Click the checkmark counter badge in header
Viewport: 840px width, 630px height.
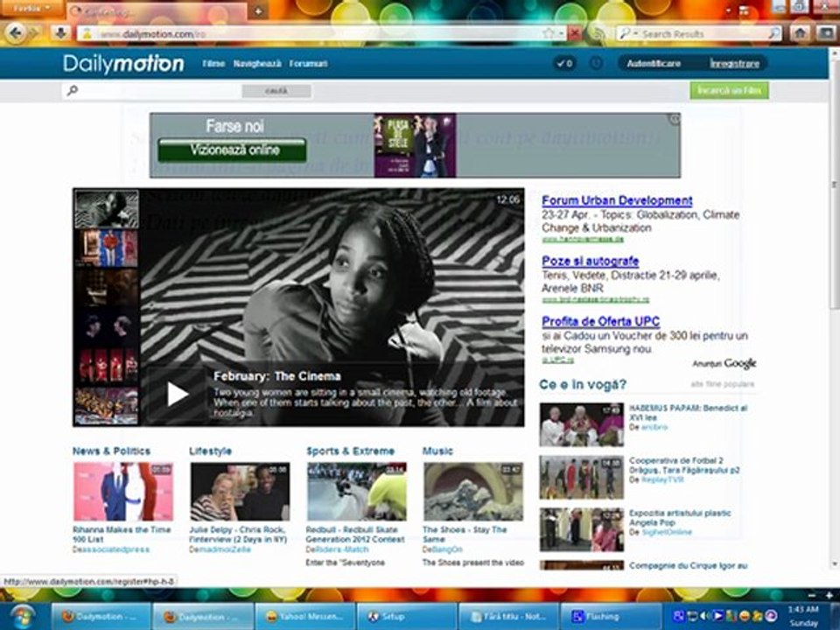[x=564, y=63]
